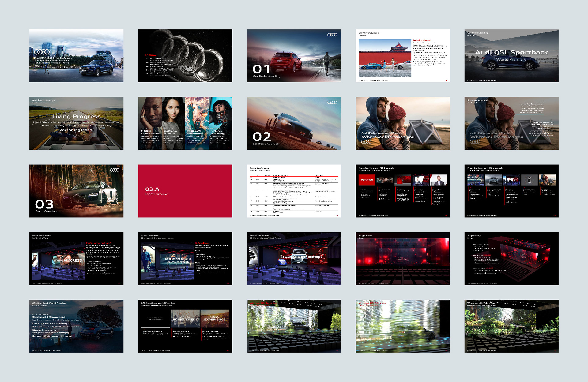This screenshot has height=382, width=588.
Task: Click the "03.A" heading on red slide
Action: [x=152, y=189]
